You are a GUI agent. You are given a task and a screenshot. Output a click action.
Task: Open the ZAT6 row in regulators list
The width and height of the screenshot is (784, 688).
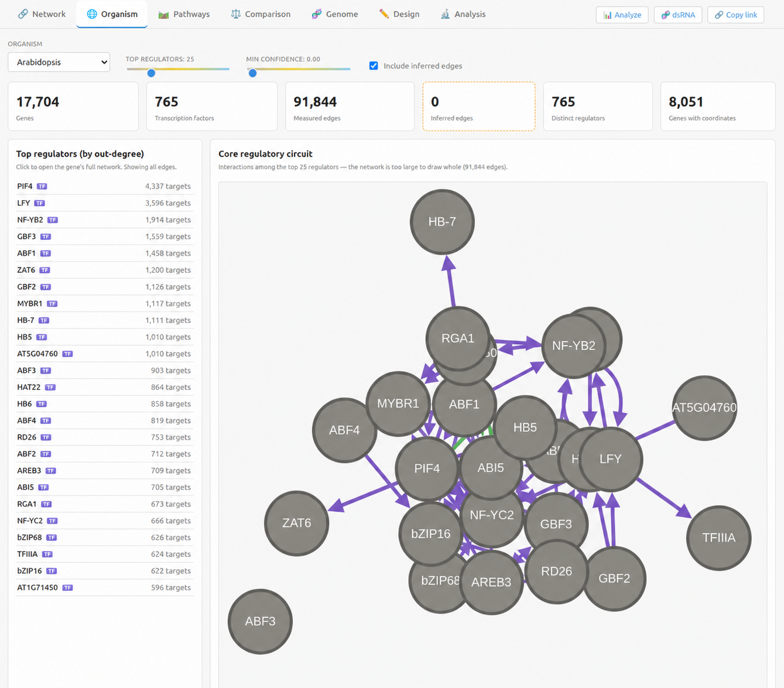(x=104, y=270)
